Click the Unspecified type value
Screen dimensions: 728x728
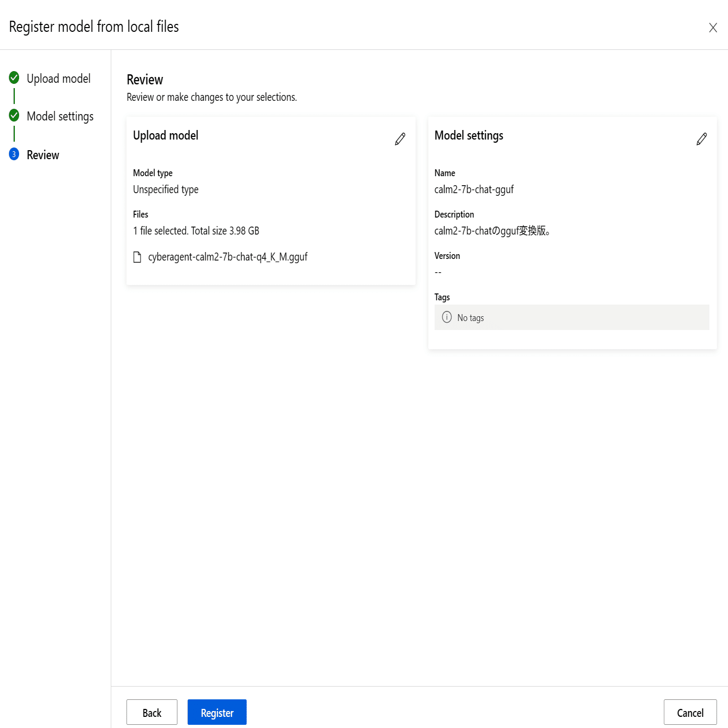166,189
